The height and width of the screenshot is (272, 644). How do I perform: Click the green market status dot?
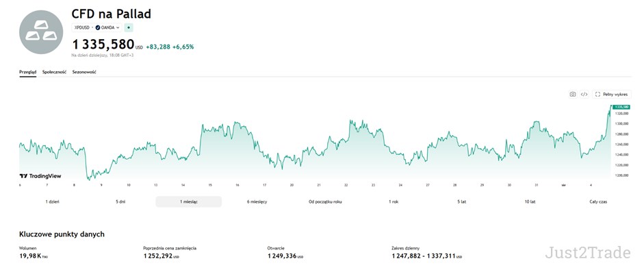(129, 27)
